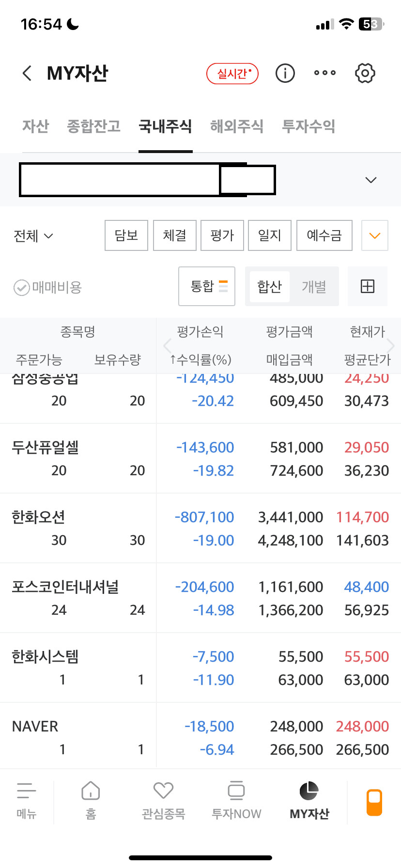
Task: Switch to the 투자수익 tab
Action: coord(308,126)
